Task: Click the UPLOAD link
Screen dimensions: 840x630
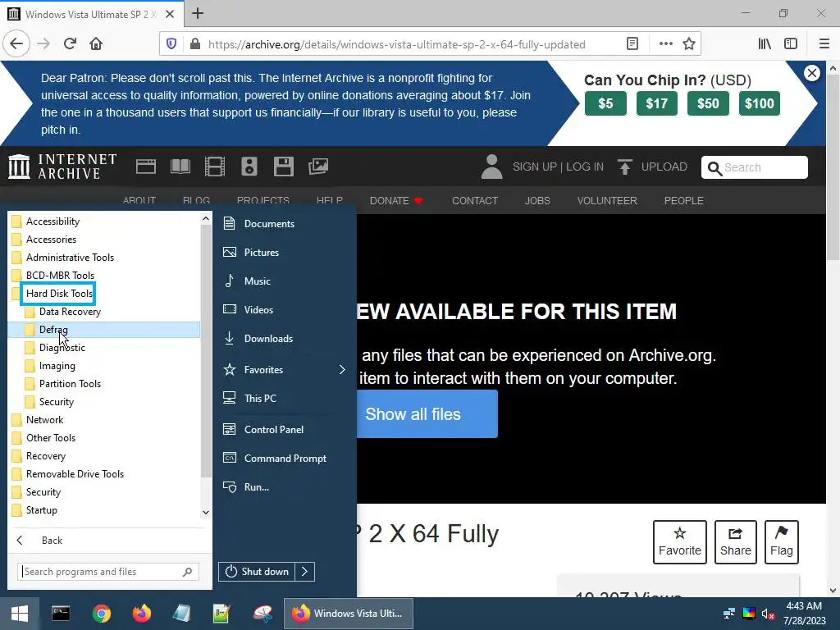Action: (x=652, y=167)
